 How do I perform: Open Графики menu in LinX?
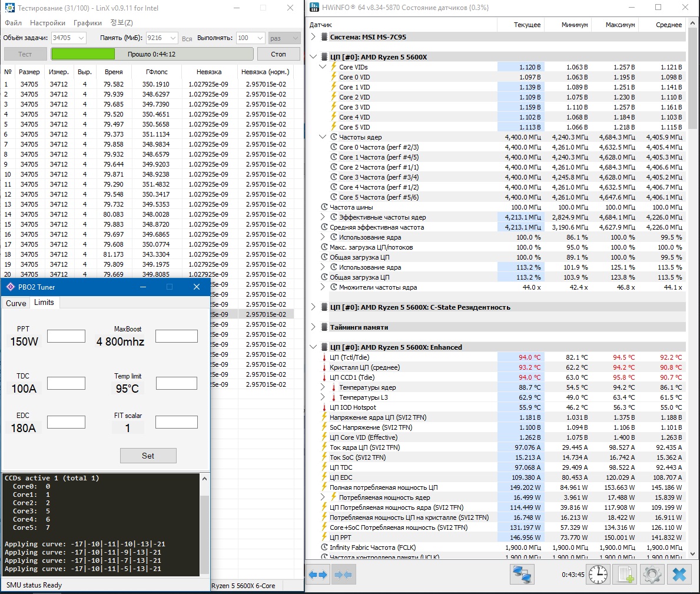tap(88, 23)
